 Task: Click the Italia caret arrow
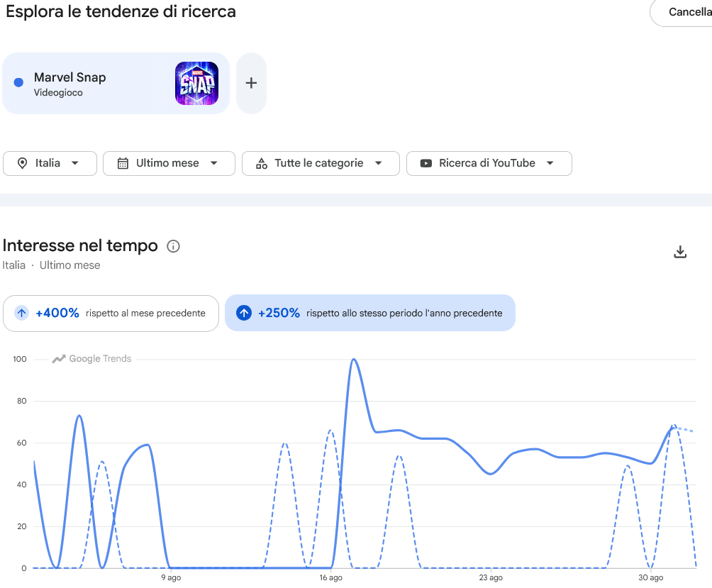point(75,163)
